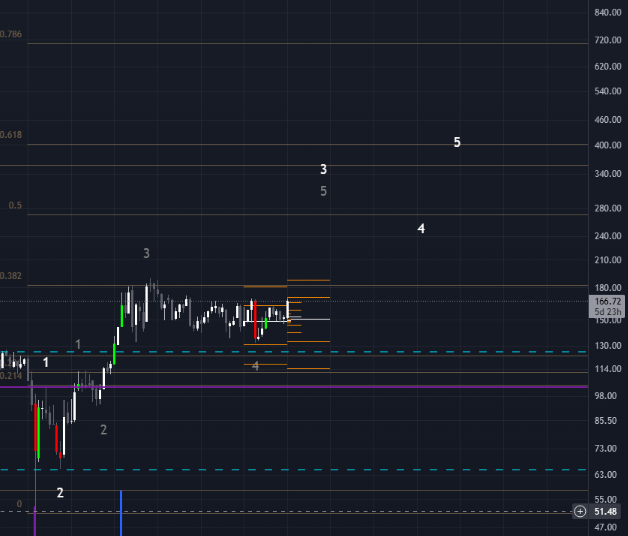Select the white wave label 4

(x=421, y=229)
